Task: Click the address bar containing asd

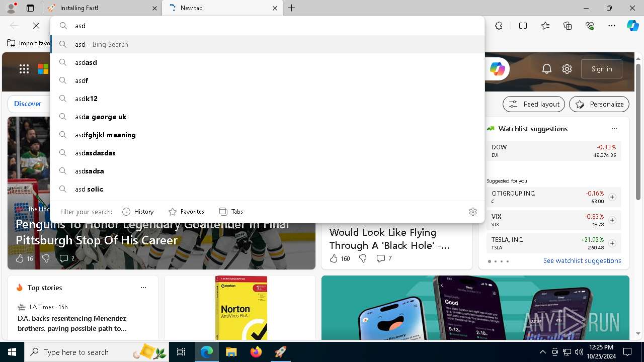Action: [x=267, y=26]
